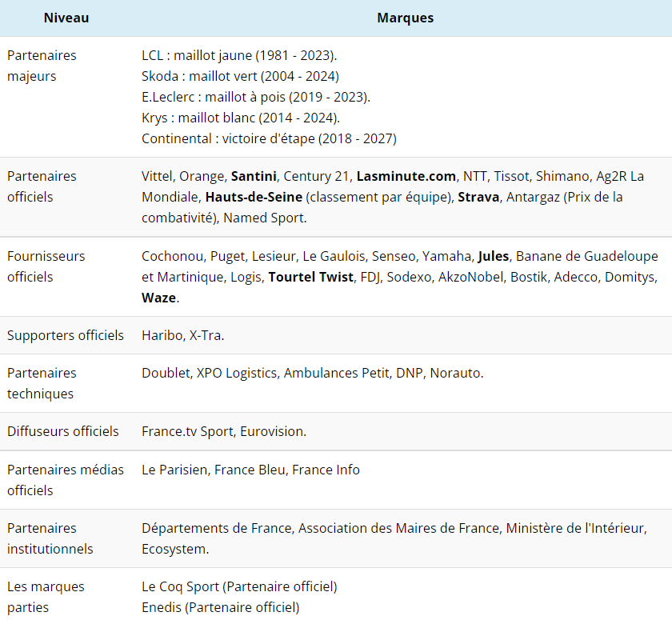Select the bold Hauts-de-Seine partner name
Image resolution: width=672 pixels, height=624 pixels.
click(x=254, y=197)
